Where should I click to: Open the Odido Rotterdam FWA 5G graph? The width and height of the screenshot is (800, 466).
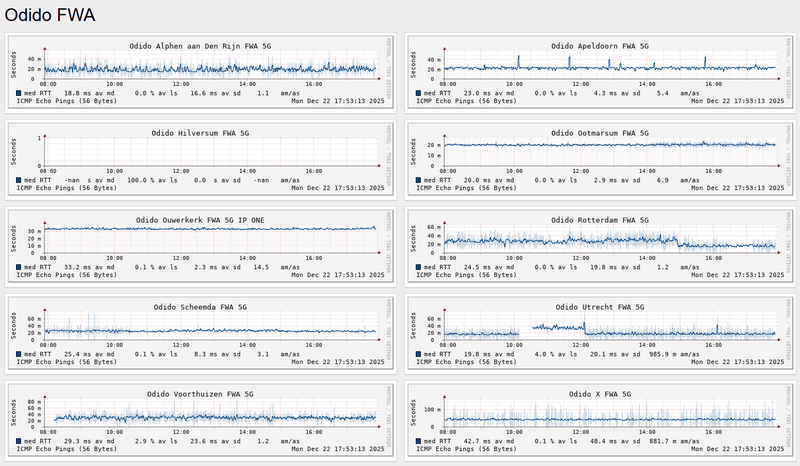[600, 247]
